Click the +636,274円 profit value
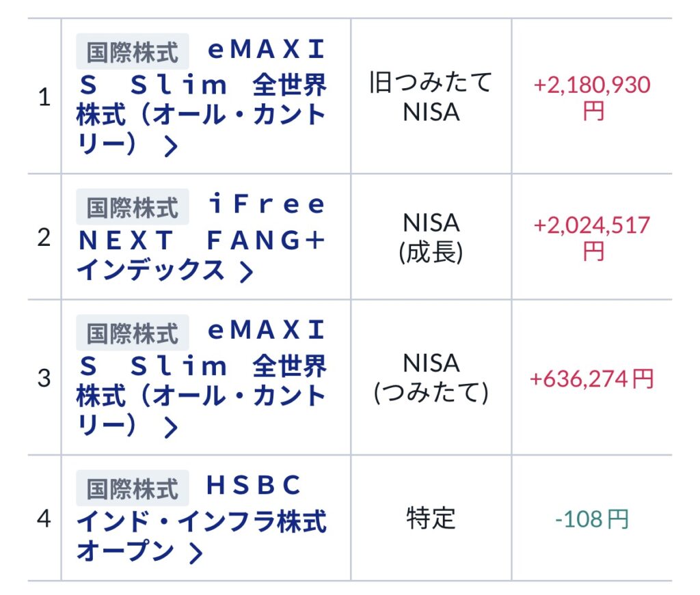Viewport: 700px width, 595px height. click(592, 378)
